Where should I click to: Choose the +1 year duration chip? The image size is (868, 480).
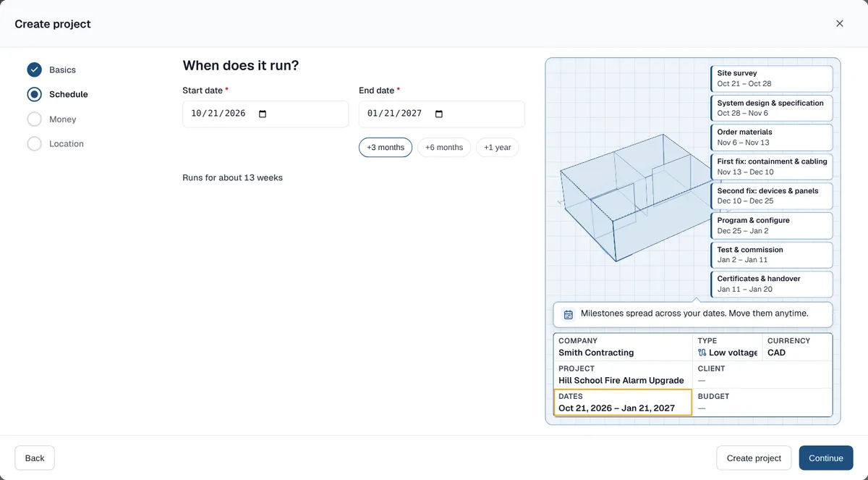pyautogui.click(x=498, y=147)
